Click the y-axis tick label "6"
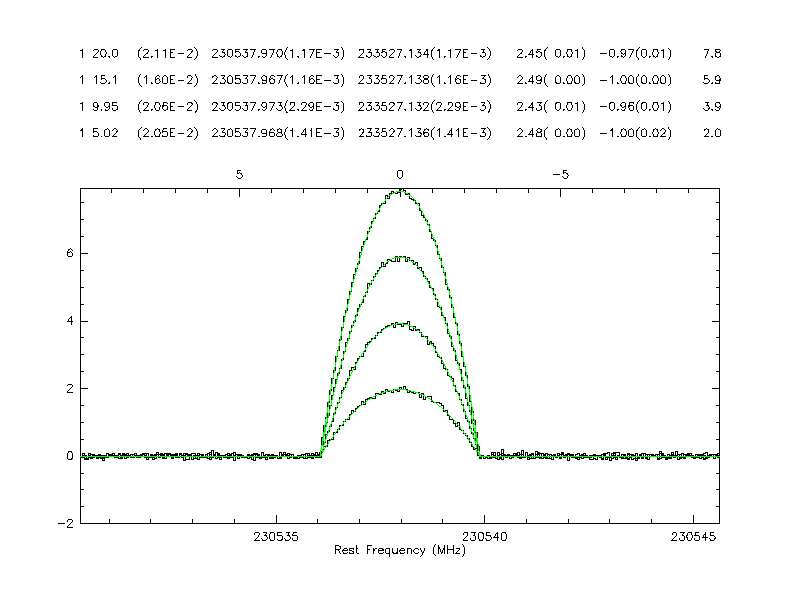The height and width of the screenshot is (600, 800). tap(70, 254)
